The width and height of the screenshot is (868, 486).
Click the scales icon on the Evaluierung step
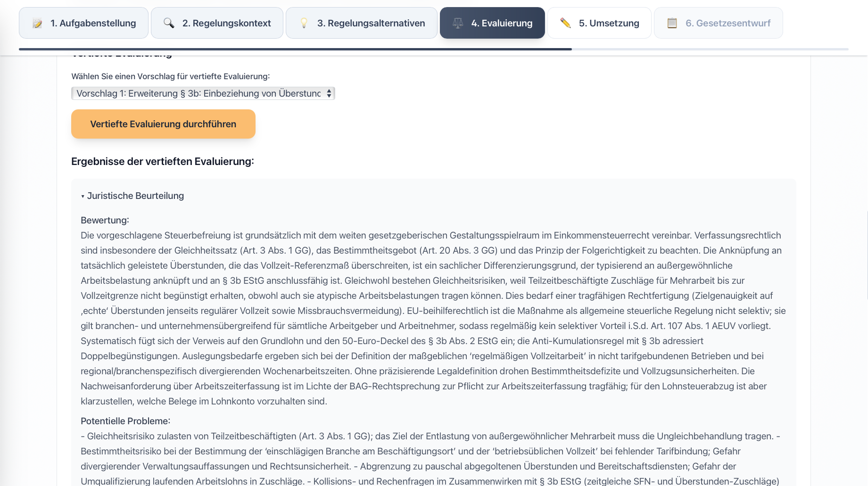(458, 22)
